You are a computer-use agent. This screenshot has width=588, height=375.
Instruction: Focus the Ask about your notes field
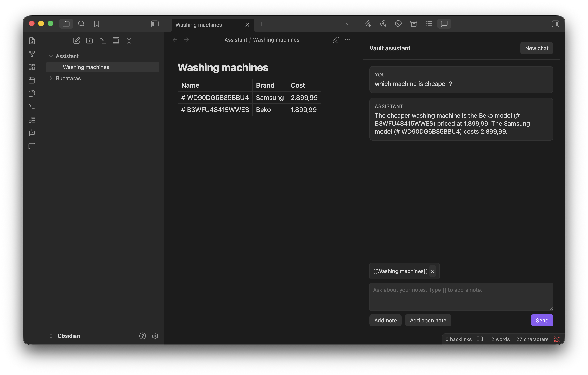click(x=461, y=297)
